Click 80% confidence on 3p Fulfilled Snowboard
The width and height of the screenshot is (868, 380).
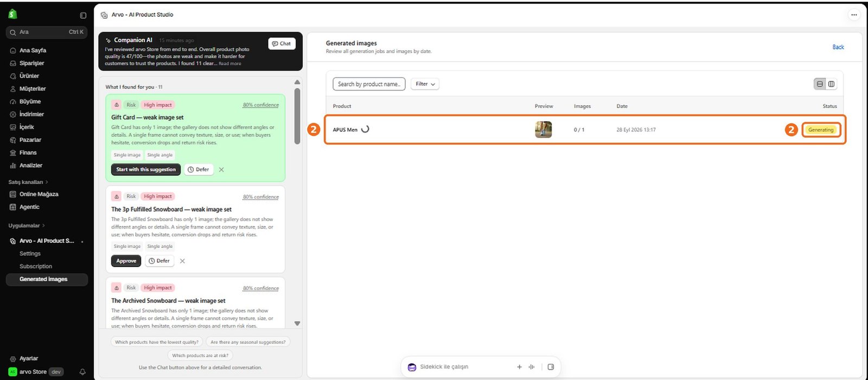261,197
